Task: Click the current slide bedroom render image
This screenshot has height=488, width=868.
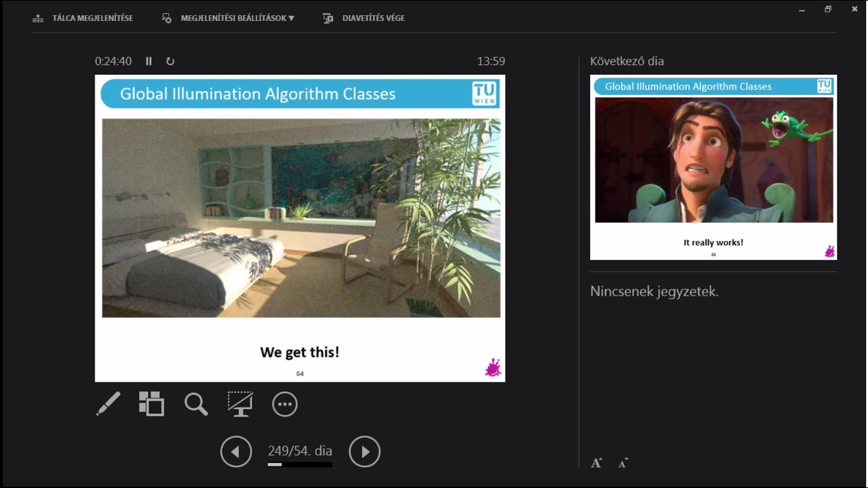Action: pos(301,218)
